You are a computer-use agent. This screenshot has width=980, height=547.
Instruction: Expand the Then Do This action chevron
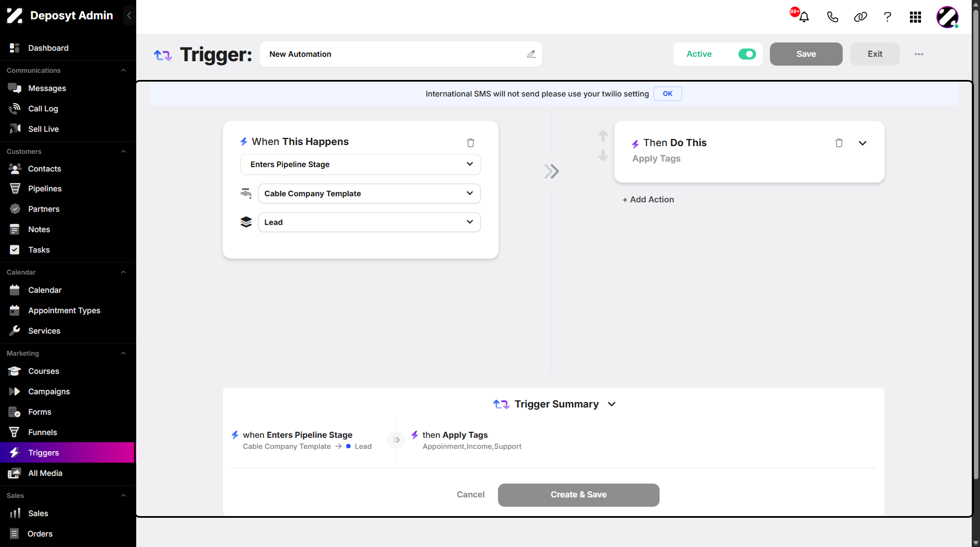pyautogui.click(x=863, y=143)
